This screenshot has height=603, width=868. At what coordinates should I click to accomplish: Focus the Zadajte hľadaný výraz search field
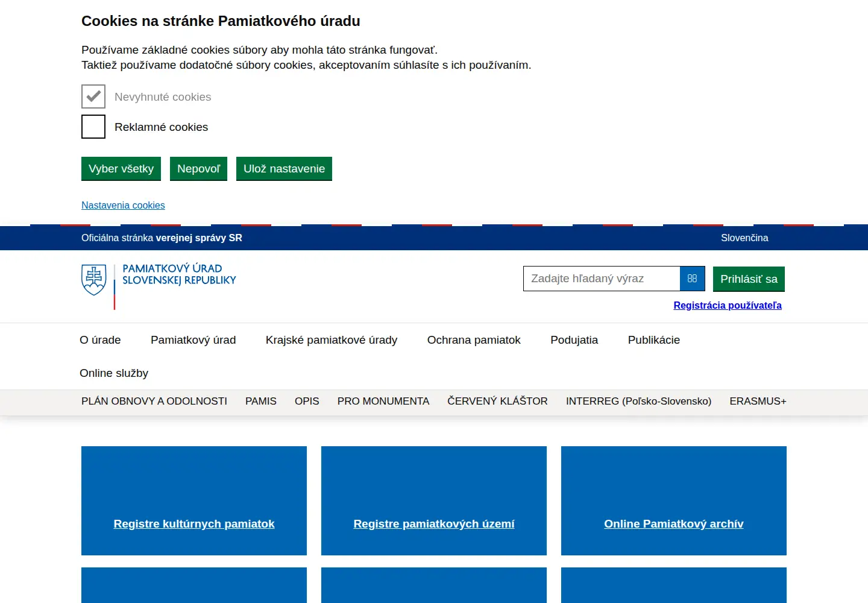[602, 279]
